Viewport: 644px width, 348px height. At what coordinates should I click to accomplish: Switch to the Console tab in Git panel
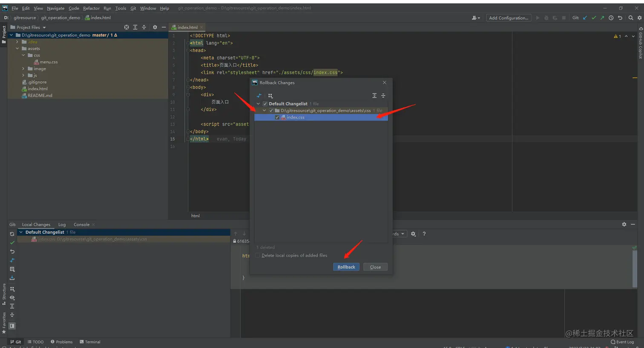click(81, 225)
